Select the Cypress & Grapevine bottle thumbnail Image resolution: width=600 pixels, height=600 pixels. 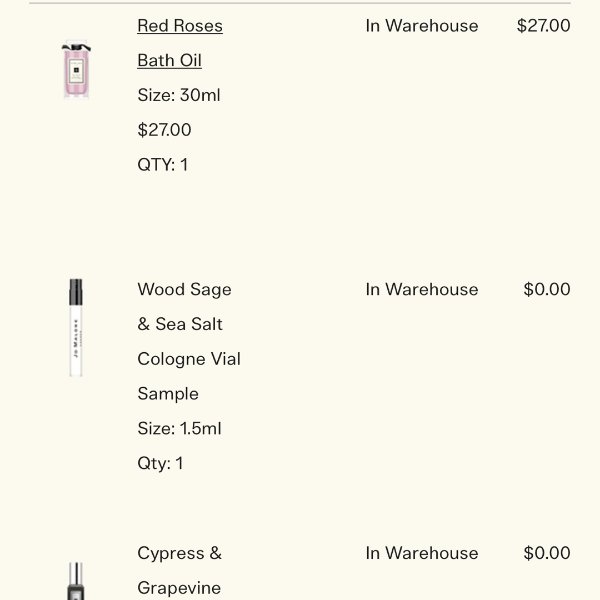pyautogui.click(x=76, y=581)
